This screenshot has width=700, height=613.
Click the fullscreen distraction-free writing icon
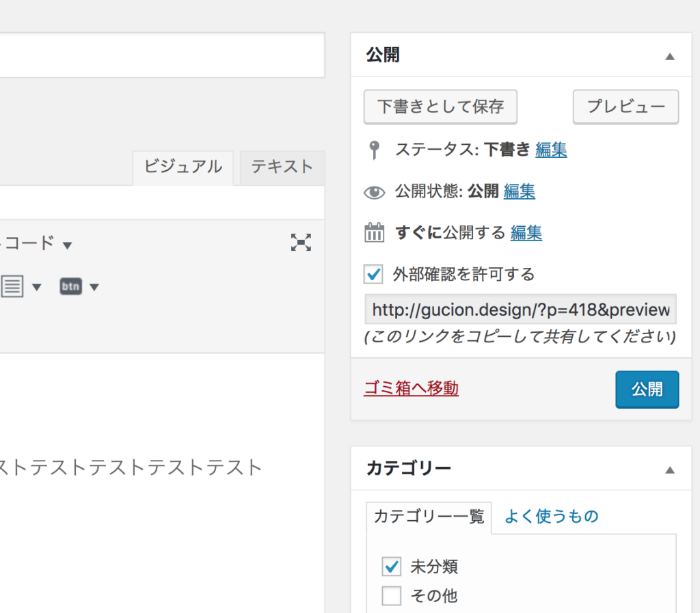(301, 242)
